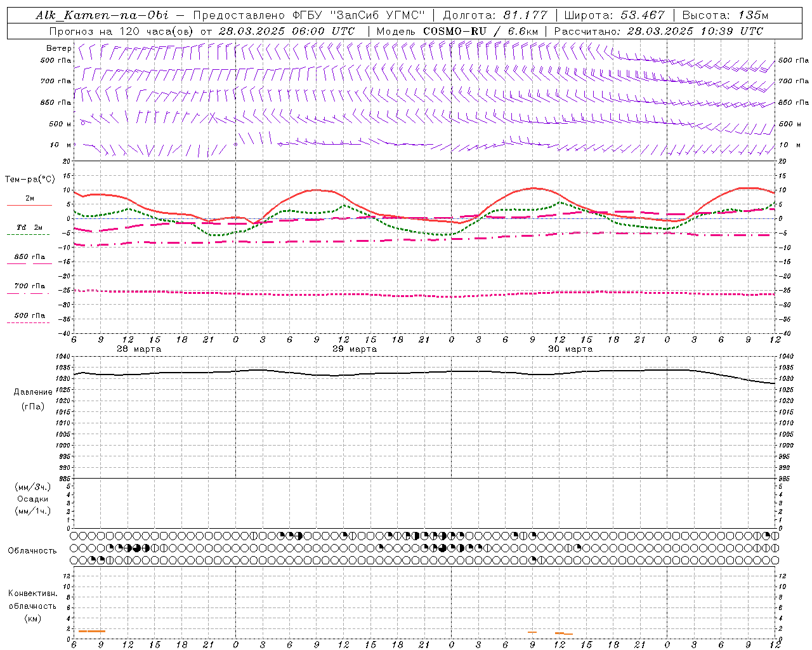
Task: Click the station name Alk_Kamen-na-Obi in the header
Action: (x=102, y=15)
